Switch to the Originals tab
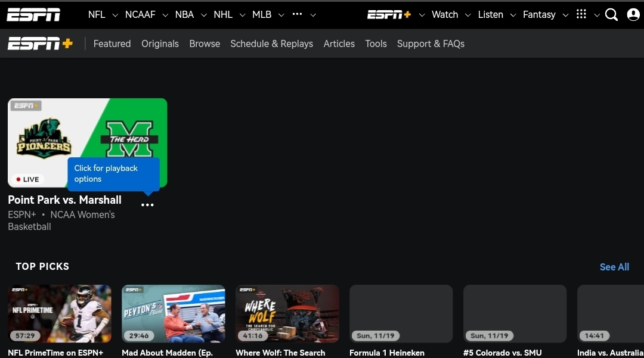644x358 pixels. [x=160, y=44]
